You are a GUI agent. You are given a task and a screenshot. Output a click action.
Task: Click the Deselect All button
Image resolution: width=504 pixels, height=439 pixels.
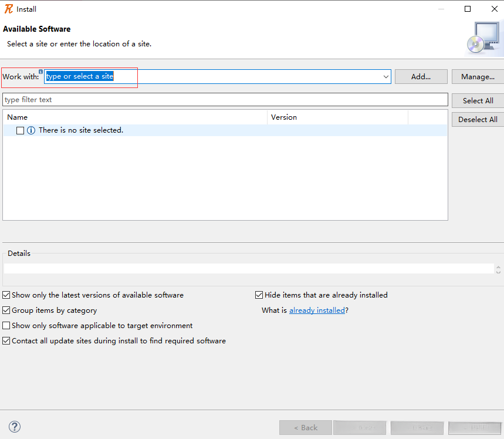click(x=478, y=120)
